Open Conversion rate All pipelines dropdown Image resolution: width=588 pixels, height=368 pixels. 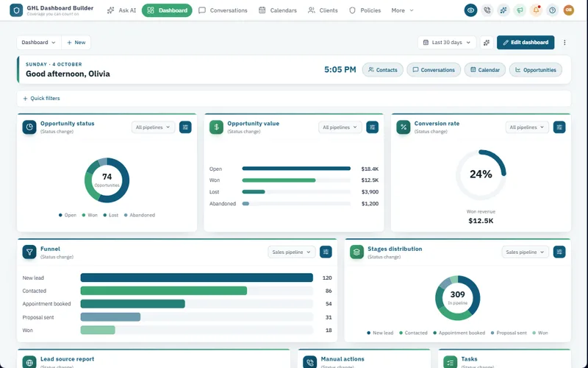point(527,127)
